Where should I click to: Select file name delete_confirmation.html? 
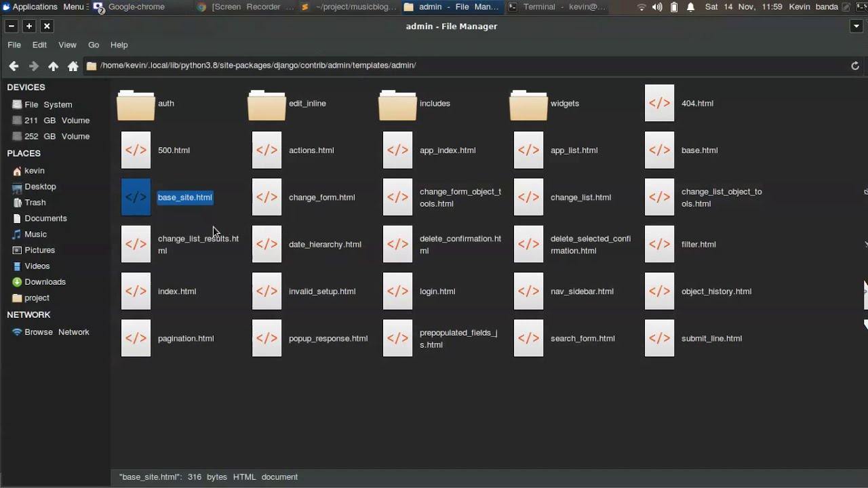coord(460,245)
